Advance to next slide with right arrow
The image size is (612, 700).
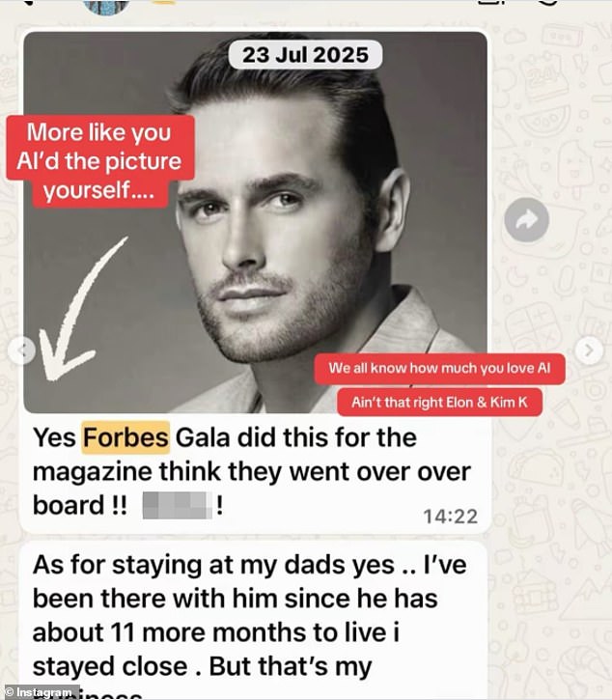(x=589, y=350)
